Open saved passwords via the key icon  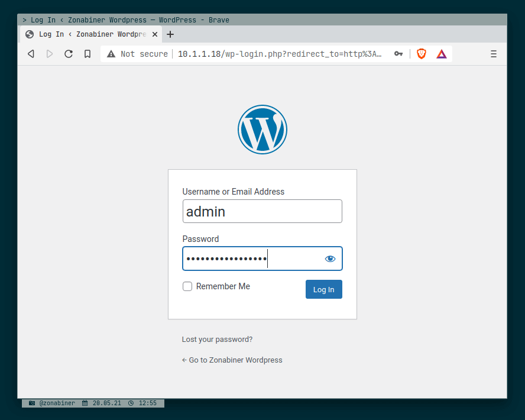click(x=398, y=54)
